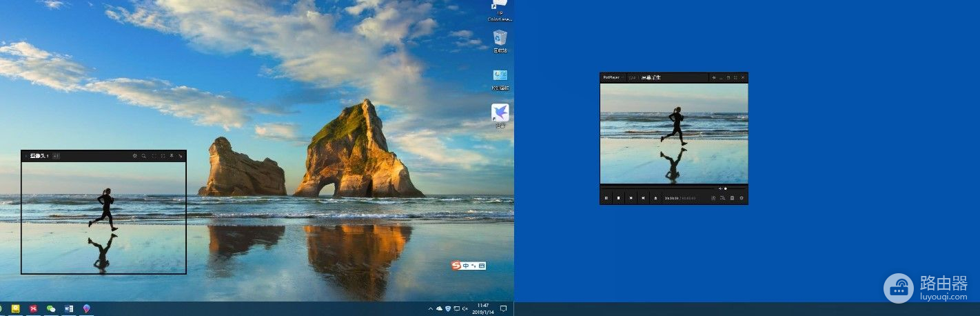Click the magnifier icon in camera window
Image resolution: width=980 pixels, height=316 pixels.
144,156
